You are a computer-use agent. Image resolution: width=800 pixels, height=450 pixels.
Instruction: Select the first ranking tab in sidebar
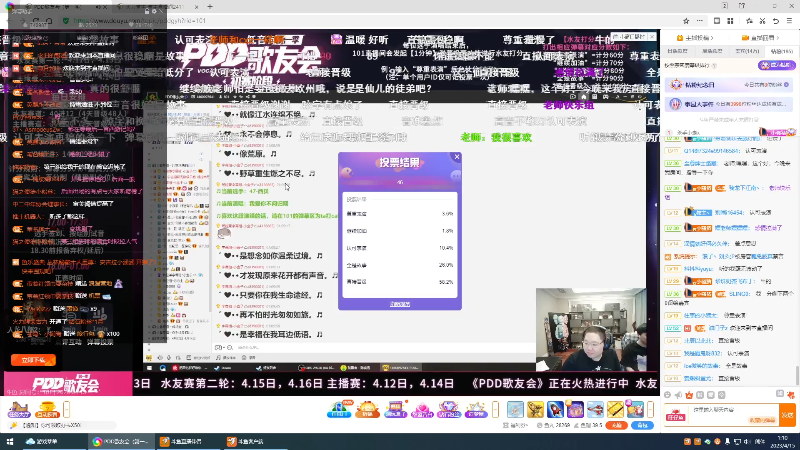(678, 51)
